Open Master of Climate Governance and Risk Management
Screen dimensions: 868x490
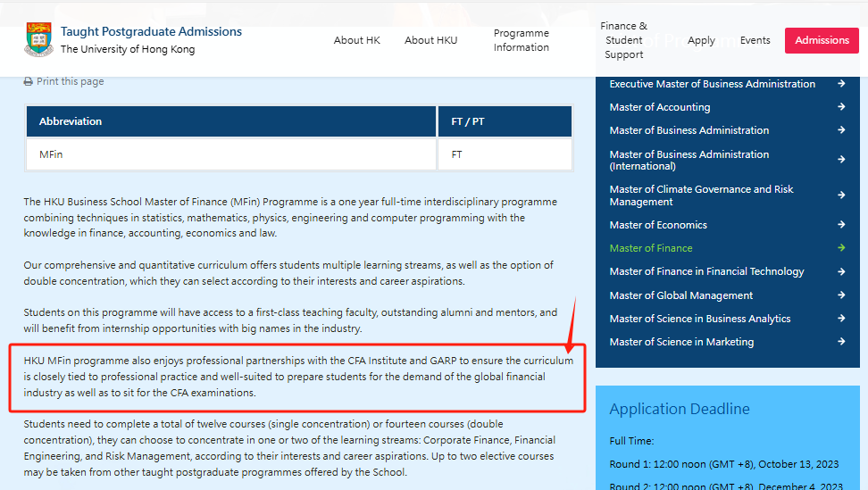coord(701,195)
